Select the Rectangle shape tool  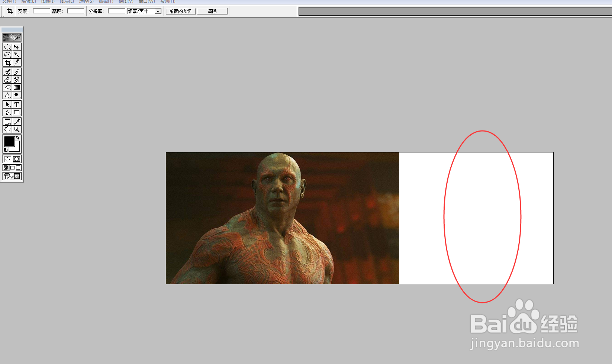pos(17,112)
